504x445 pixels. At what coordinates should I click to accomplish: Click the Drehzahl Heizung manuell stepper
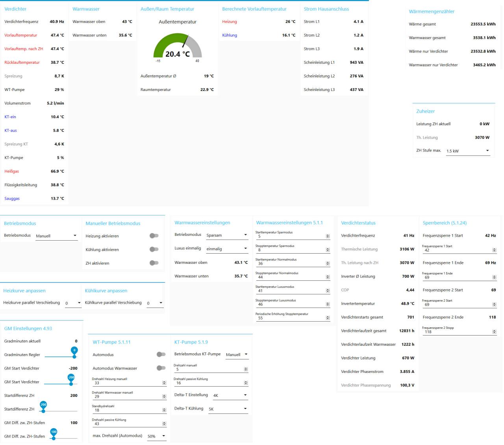pyautogui.click(x=164, y=383)
